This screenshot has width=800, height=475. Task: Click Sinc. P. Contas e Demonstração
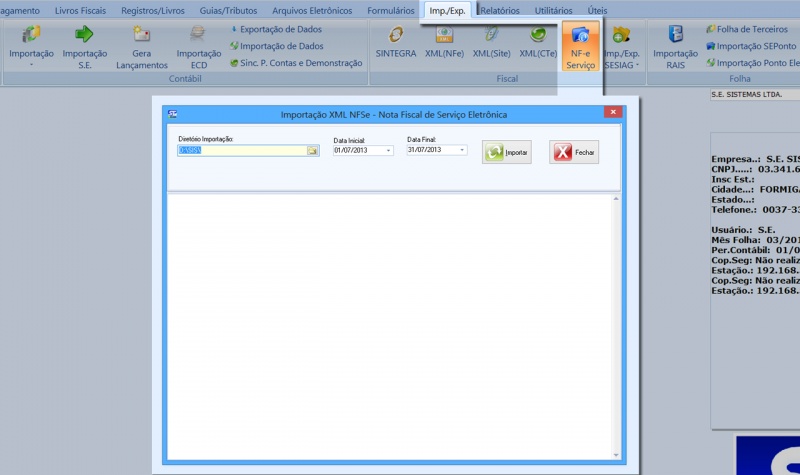coord(295,62)
